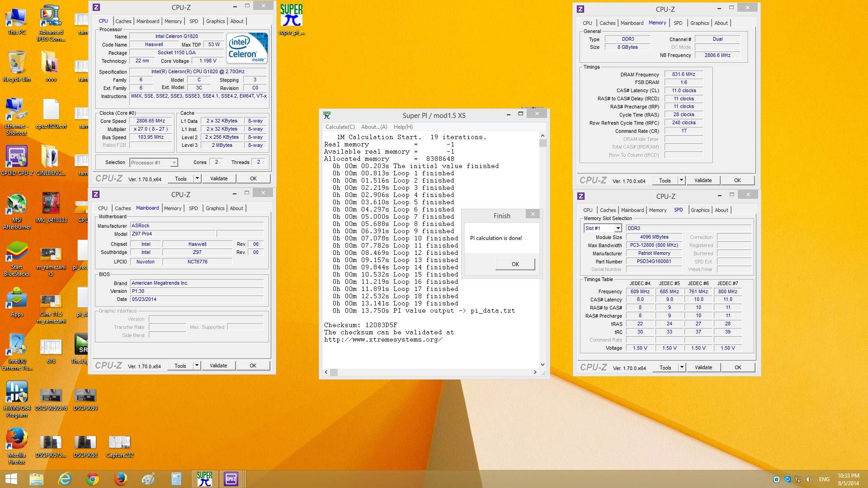Click Tools button in Mainboard window
Screen dimensions: 868x488
tap(180, 366)
